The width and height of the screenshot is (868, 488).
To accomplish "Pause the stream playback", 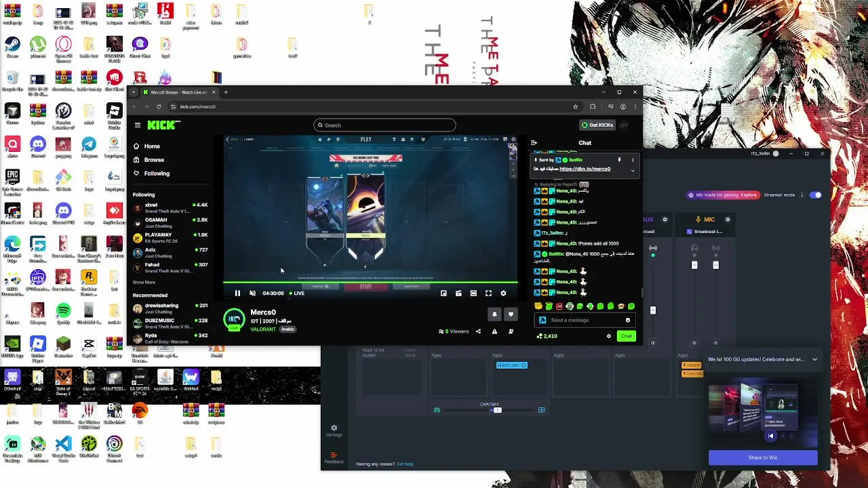I will (x=237, y=293).
